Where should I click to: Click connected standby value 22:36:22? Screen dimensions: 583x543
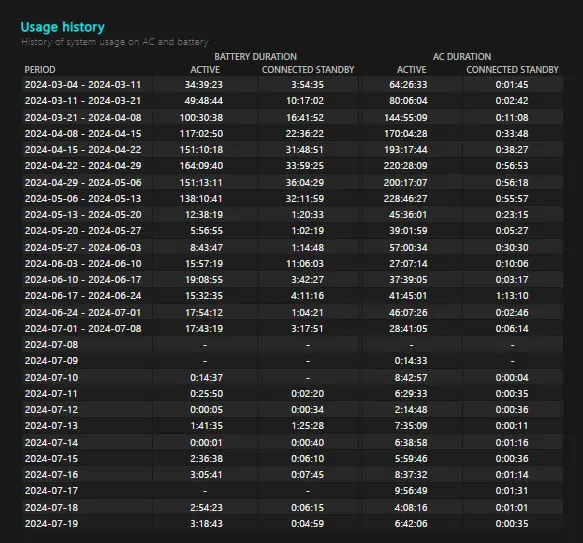305,134
